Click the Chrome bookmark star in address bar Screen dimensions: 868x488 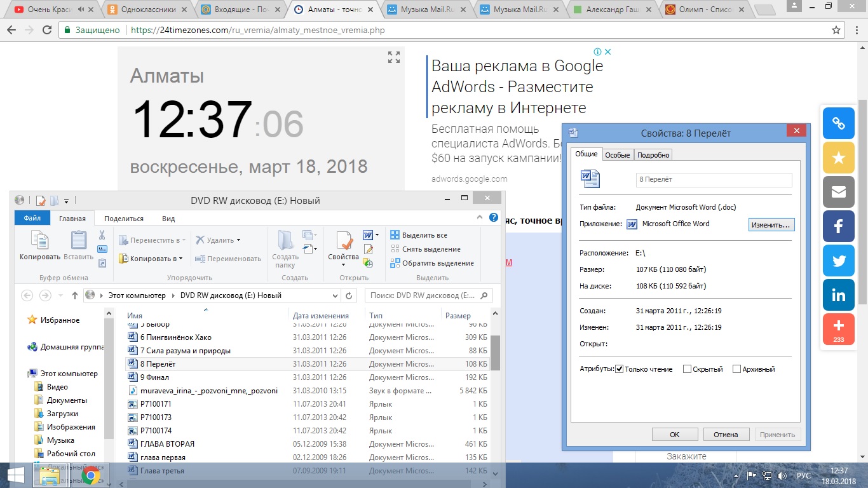pos(836,30)
